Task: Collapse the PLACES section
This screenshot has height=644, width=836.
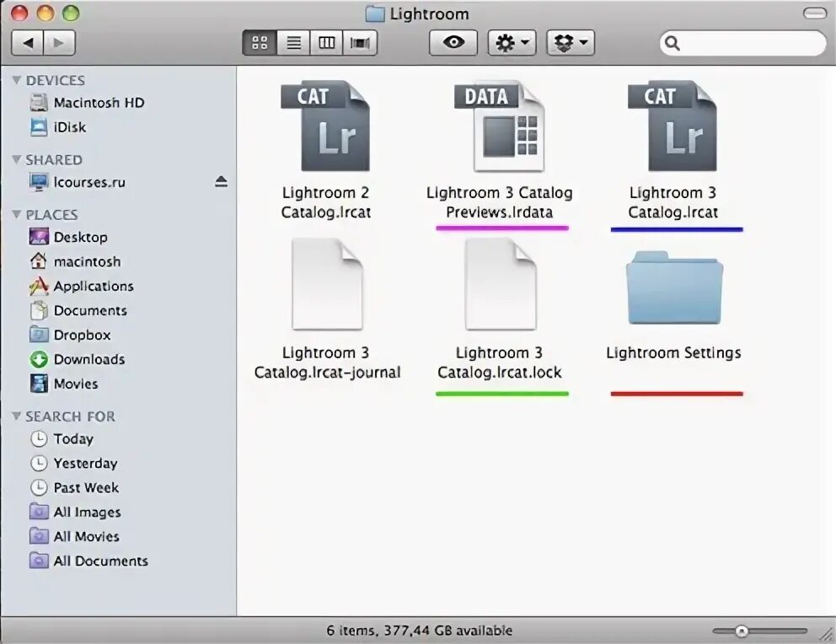Action: (17, 214)
